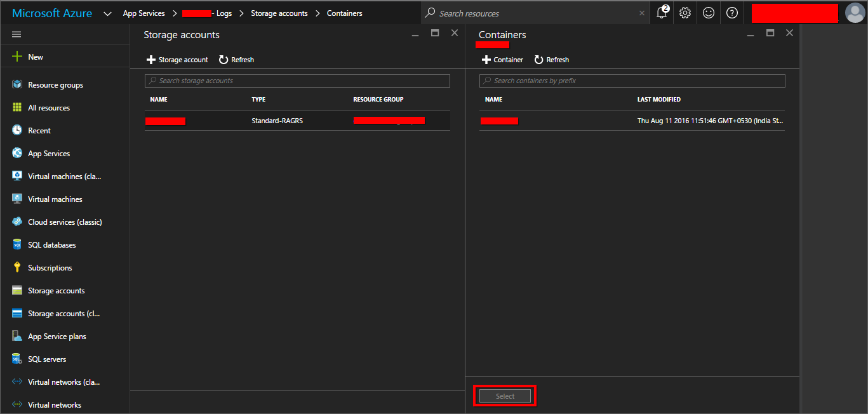Collapse the hamburger sidebar menu
This screenshot has width=868, height=414.
[x=17, y=34]
